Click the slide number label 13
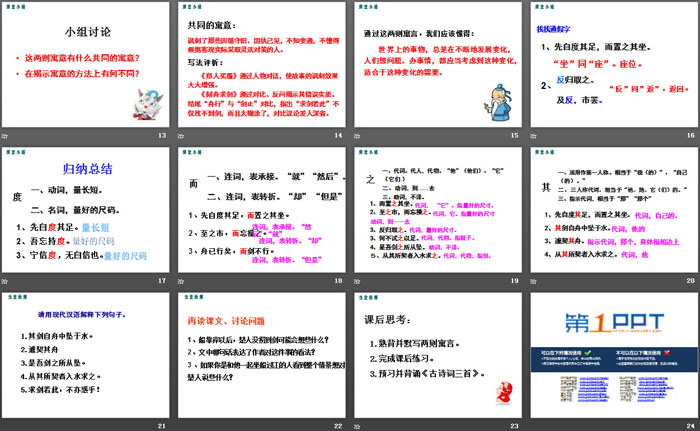The height and width of the screenshot is (431, 700). coord(162,135)
